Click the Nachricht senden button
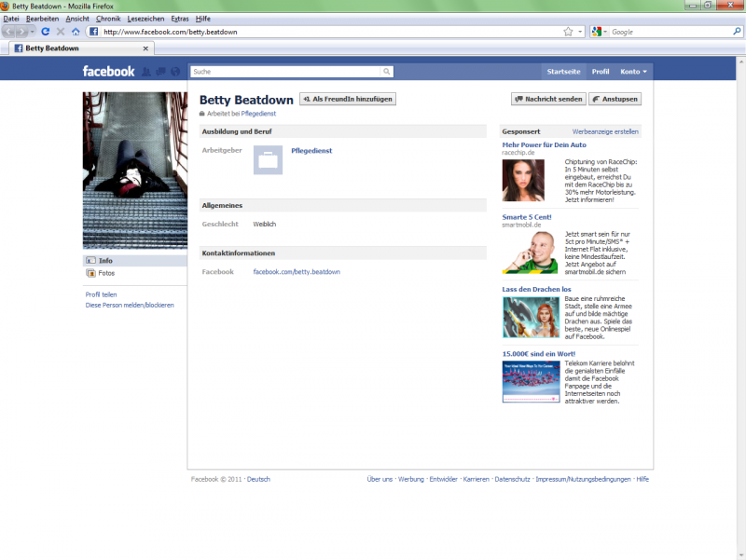 click(x=548, y=99)
